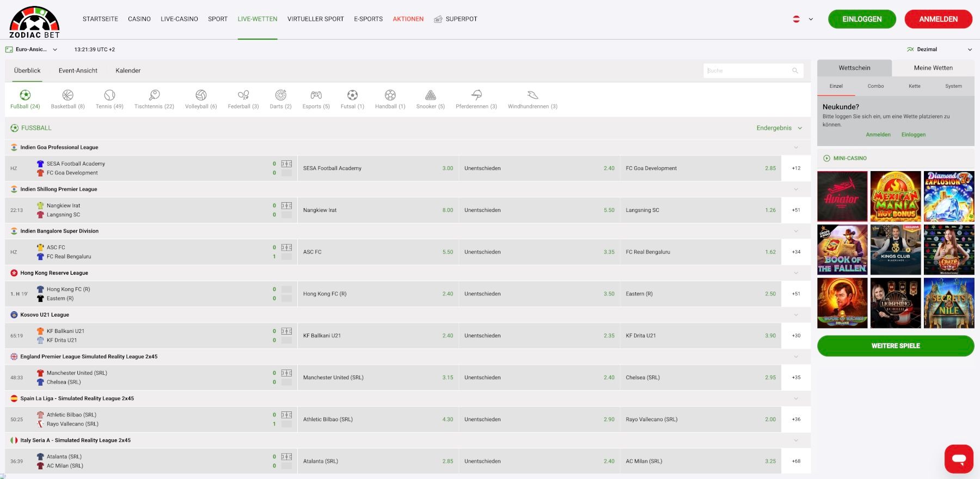The height and width of the screenshot is (479, 980).
Task: Open the Tennis sport category
Action: tap(109, 95)
